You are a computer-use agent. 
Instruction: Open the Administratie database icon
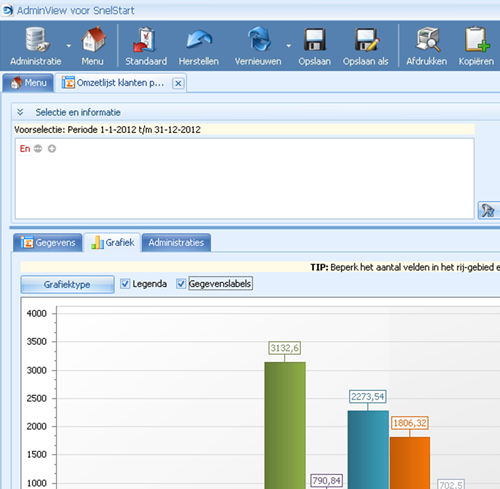point(37,40)
